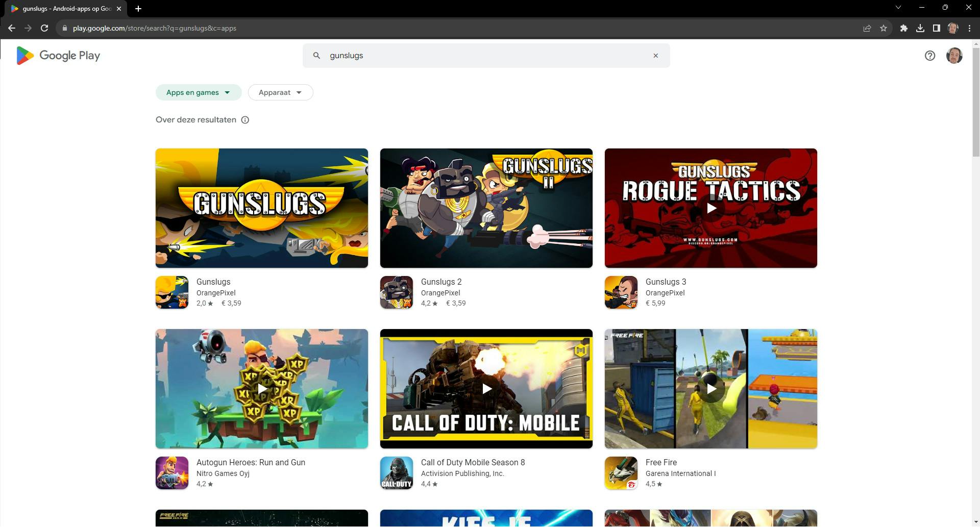Screen dimensions: 980x527
Task: Open the Gunslugs 3 app icon
Action: [621, 292]
